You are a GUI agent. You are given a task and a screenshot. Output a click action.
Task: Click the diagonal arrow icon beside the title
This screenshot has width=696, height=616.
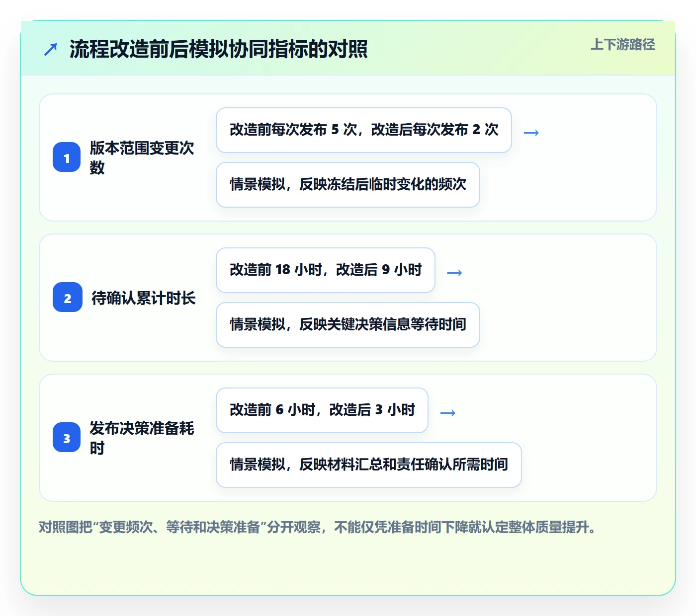pos(51,49)
